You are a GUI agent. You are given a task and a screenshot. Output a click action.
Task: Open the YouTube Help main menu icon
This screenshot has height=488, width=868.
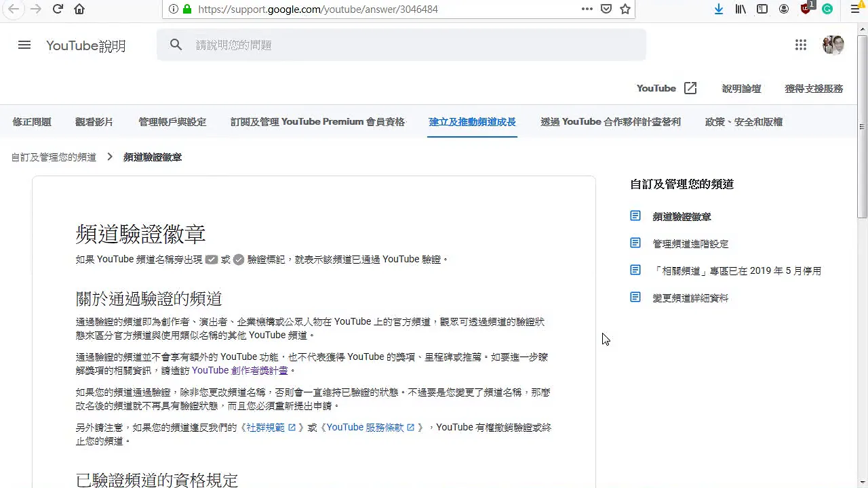(24, 45)
